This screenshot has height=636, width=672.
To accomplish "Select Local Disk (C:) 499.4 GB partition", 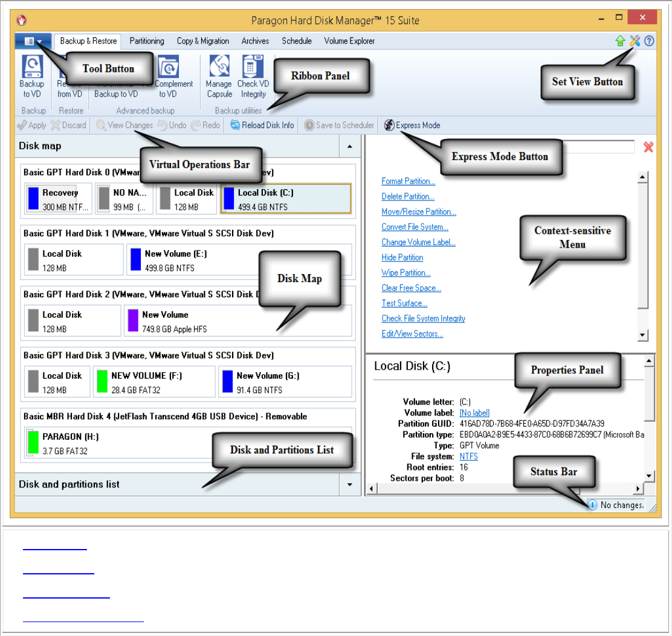I will point(286,199).
